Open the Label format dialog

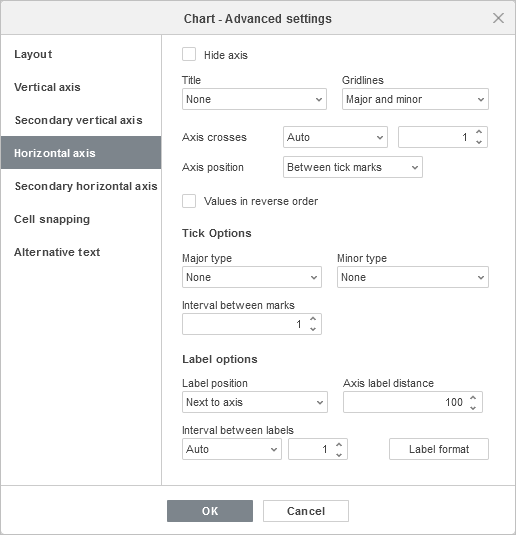pyautogui.click(x=439, y=449)
